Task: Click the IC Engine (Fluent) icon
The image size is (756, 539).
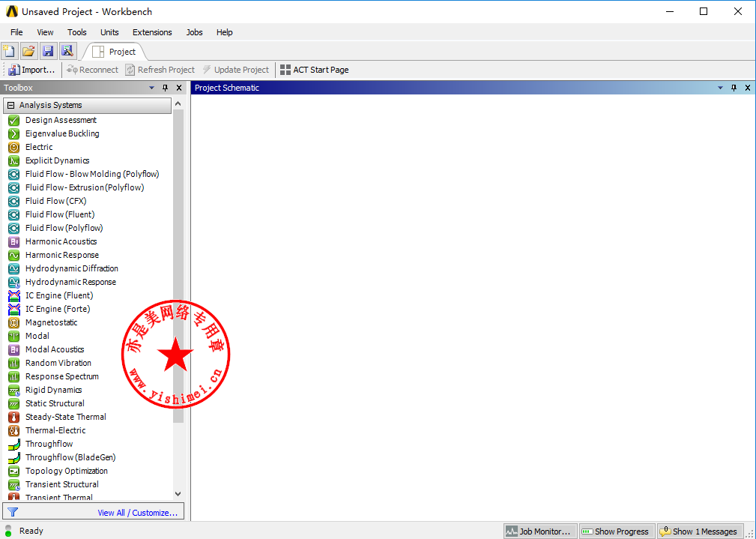Action: tap(14, 296)
